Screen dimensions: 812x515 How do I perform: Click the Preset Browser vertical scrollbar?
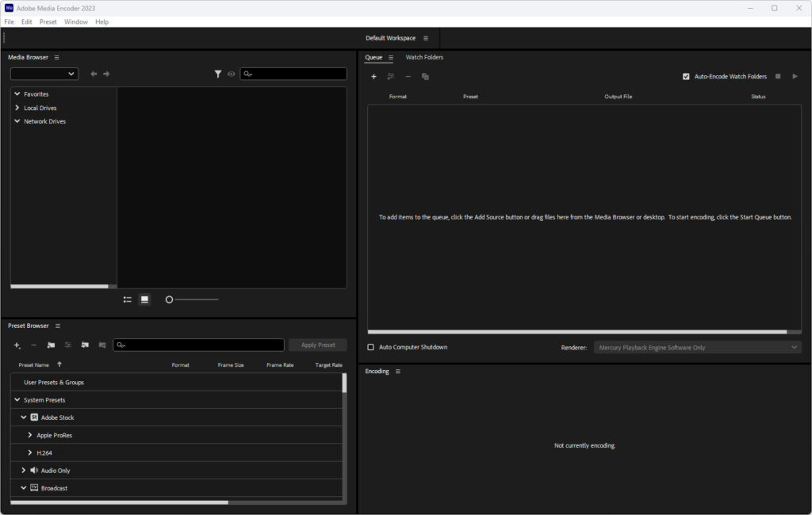[x=344, y=383]
